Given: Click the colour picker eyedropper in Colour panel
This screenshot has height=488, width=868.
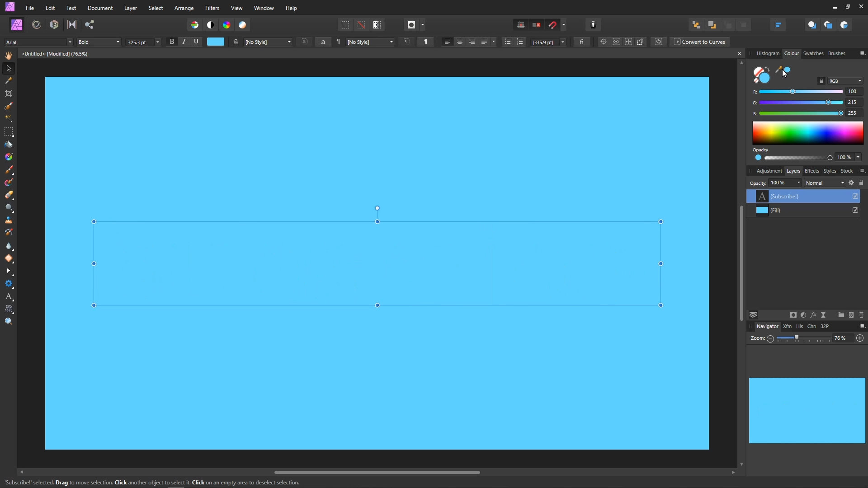Looking at the screenshot, I should point(779,70).
